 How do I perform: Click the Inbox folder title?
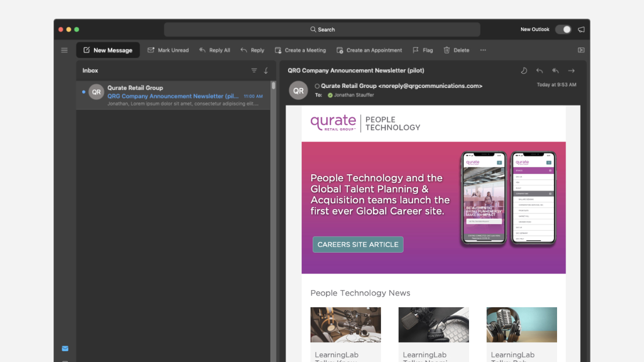pyautogui.click(x=90, y=70)
